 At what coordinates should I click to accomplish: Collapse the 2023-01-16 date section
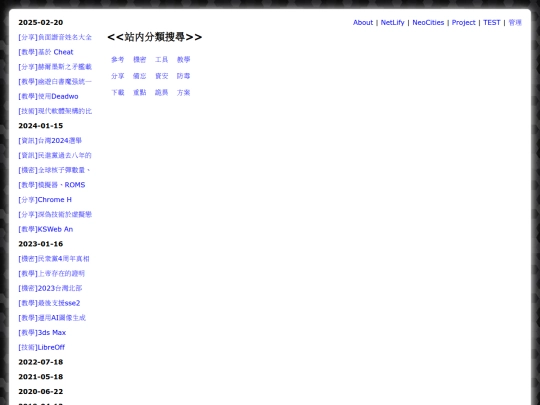(x=41, y=244)
